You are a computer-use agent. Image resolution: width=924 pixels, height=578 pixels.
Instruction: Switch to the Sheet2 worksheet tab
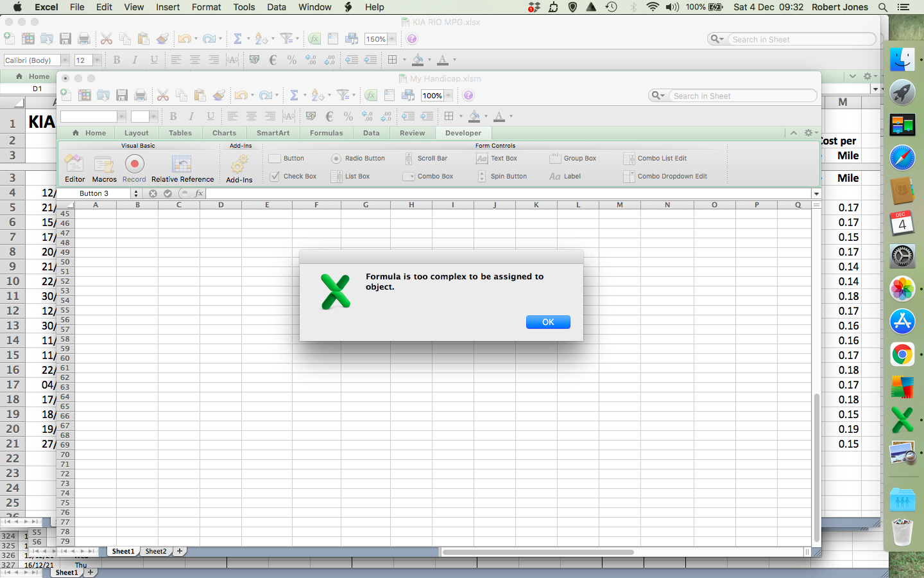pos(156,551)
